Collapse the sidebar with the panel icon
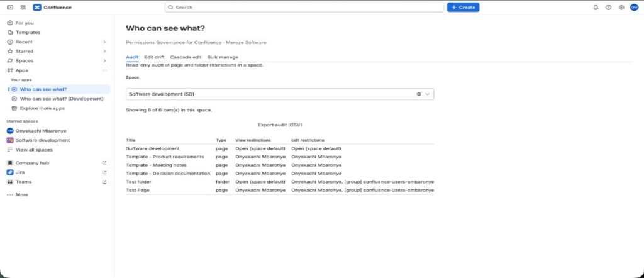Image resolution: width=644 pixels, height=278 pixels. click(10, 8)
